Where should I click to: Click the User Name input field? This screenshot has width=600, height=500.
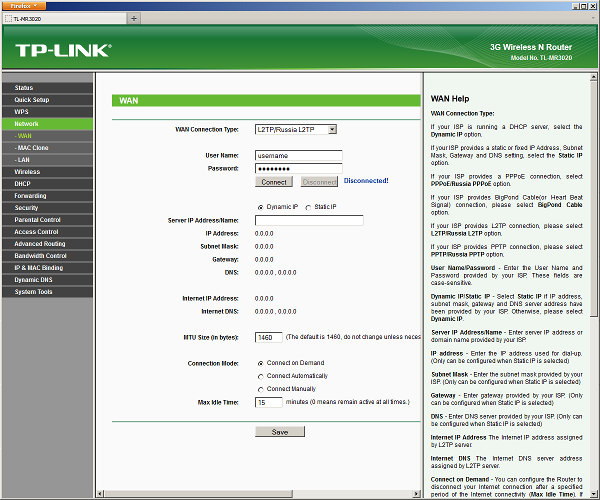coord(298,156)
